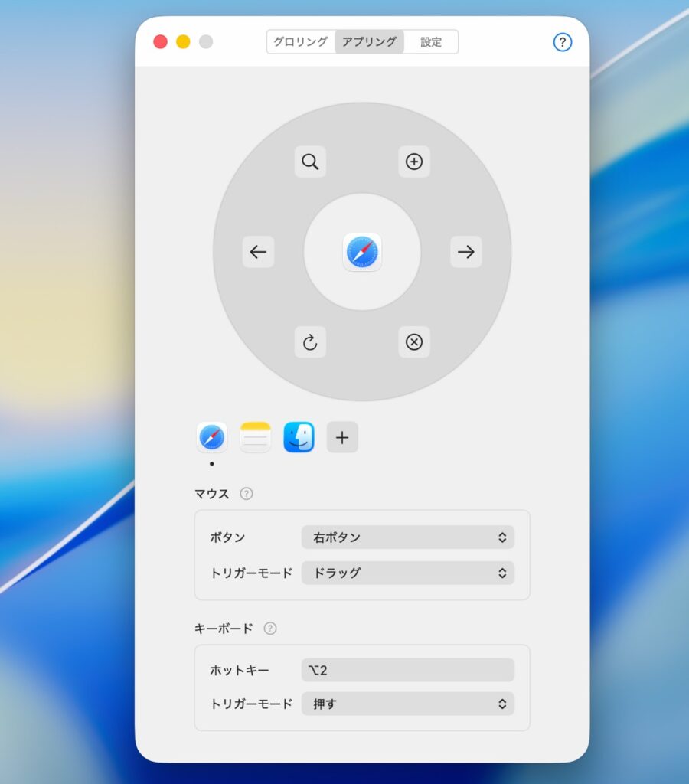Expand the mouse トリガーモード dropdown showing ドラッグ

408,573
